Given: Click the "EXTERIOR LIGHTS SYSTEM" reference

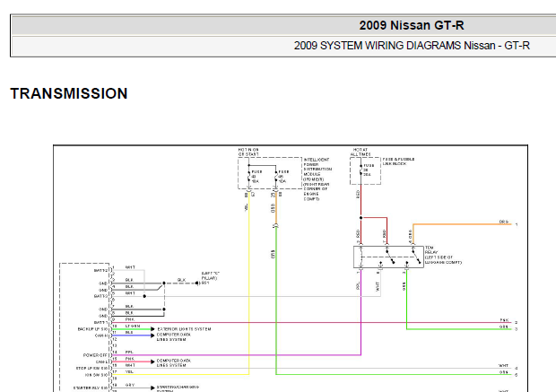Looking at the screenshot, I should tap(184, 329).
